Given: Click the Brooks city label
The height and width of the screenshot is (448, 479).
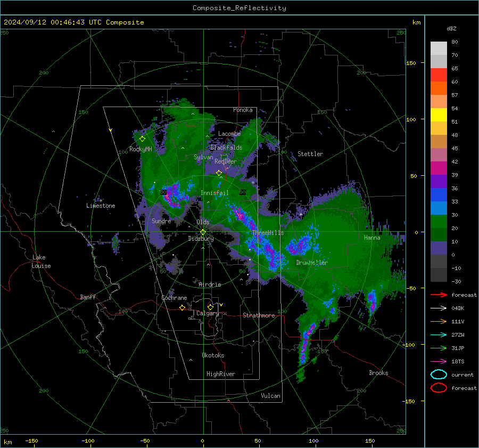Looking at the screenshot, I should point(378,373).
